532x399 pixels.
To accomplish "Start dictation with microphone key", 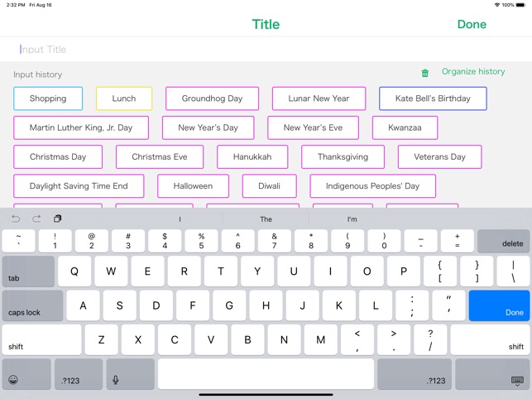I will (116, 380).
